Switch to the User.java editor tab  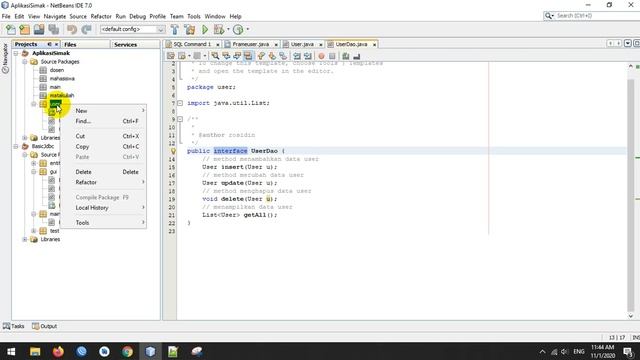(302, 44)
